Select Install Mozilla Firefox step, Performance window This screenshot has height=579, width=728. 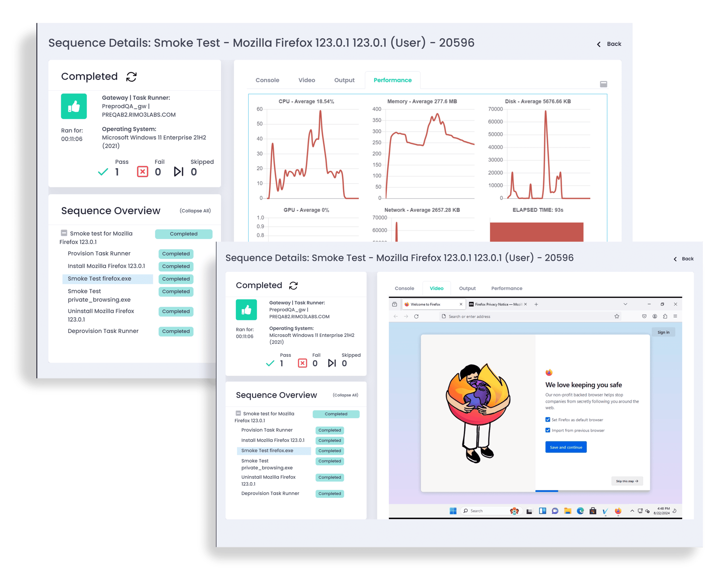pos(106,266)
